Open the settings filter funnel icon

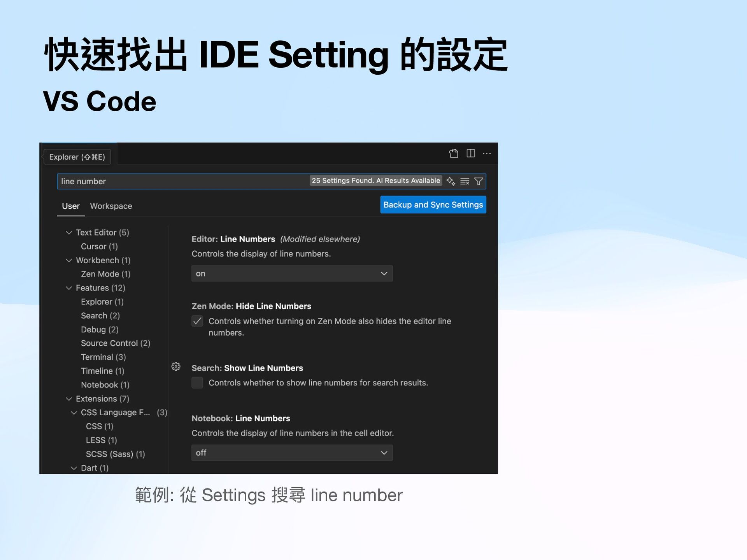[479, 182]
